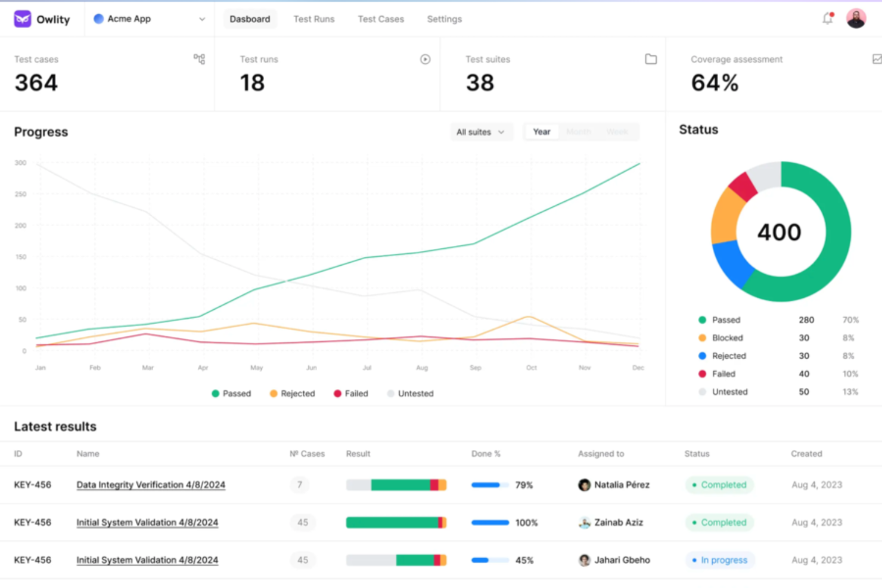Click the Test runs play icon

pyautogui.click(x=425, y=59)
